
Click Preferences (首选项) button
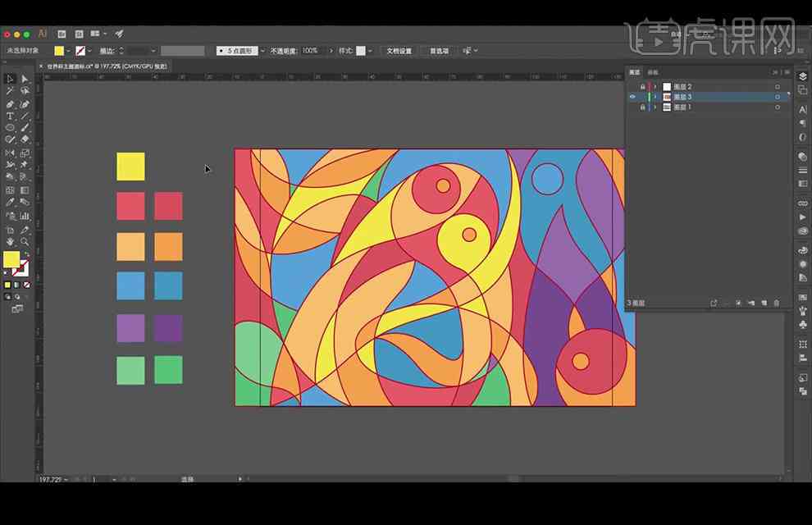pos(439,51)
